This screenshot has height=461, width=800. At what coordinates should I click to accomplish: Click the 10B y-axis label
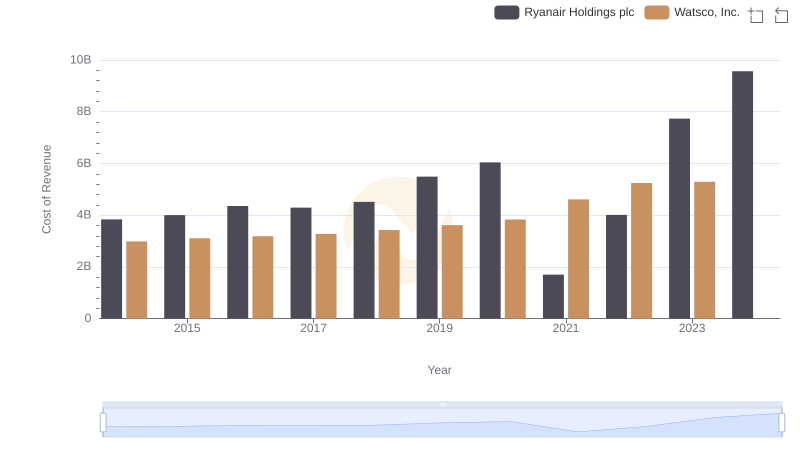(81, 60)
